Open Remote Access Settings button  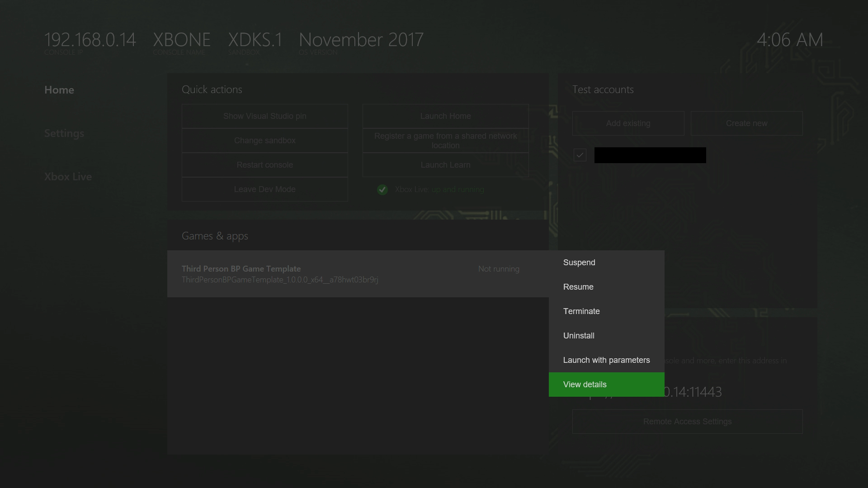[688, 422]
